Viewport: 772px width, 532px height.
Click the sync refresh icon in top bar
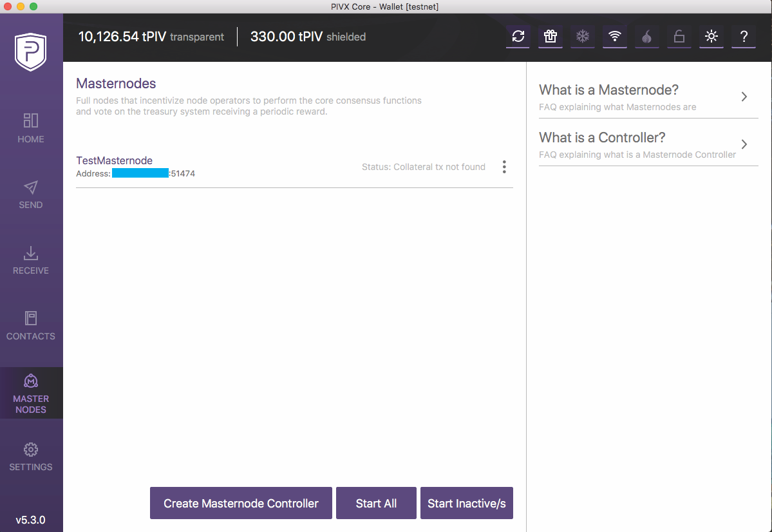pyautogui.click(x=518, y=37)
